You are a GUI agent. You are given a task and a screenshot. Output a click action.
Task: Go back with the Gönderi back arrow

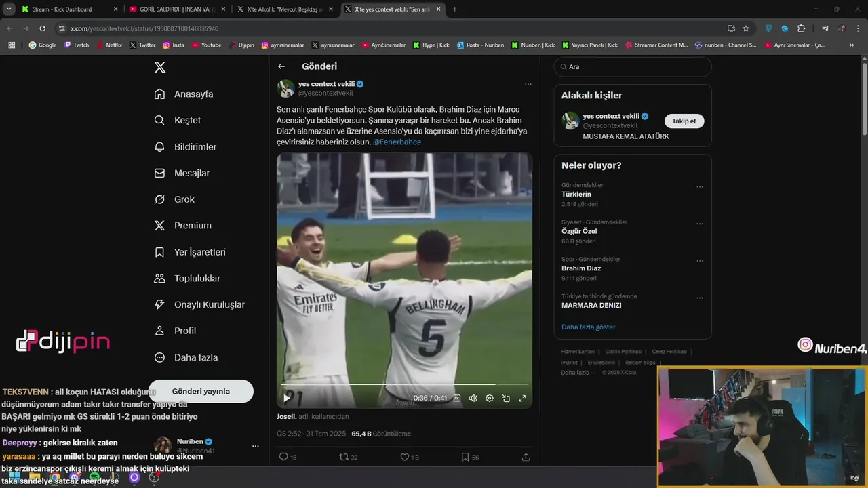[281, 66]
